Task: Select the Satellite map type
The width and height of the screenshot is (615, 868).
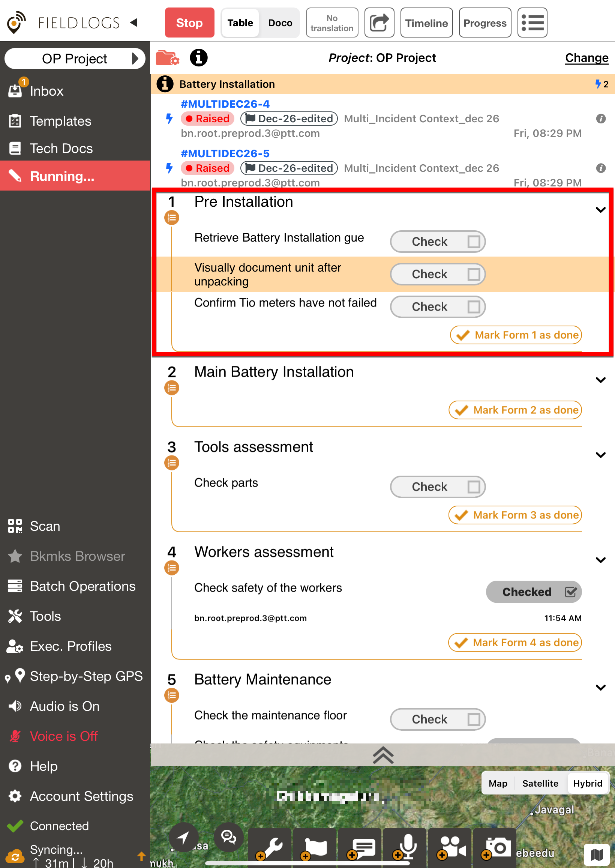Action: (540, 783)
